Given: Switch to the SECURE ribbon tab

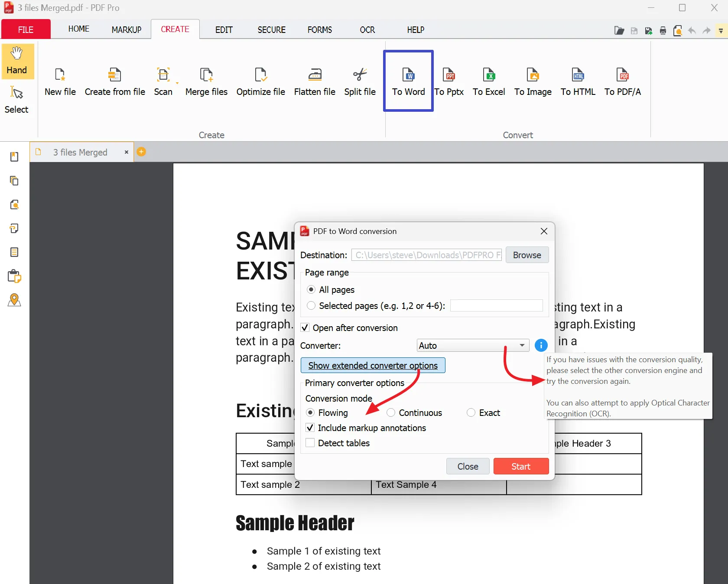Looking at the screenshot, I should click(x=271, y=29).
